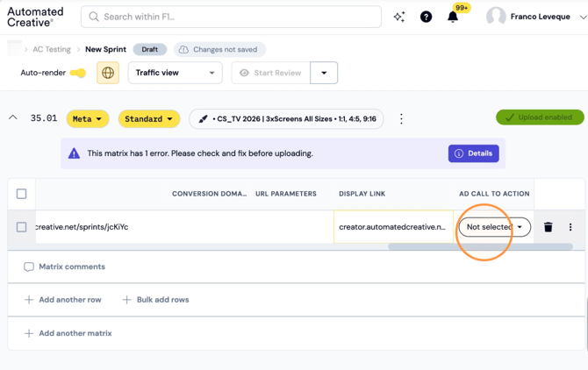Check the select-all header checkbox
The image size is (588, 370).
click(x=21, y=194)
